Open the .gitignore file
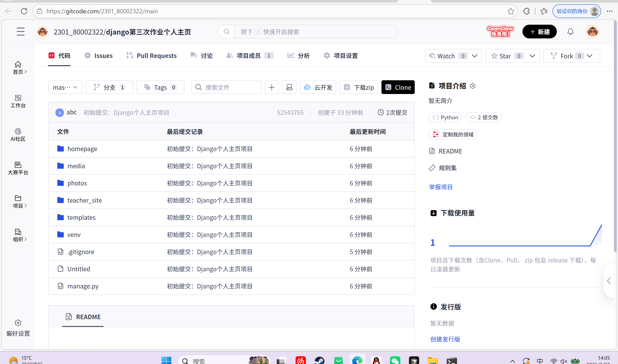618x364 pixels. click(81, 252)
